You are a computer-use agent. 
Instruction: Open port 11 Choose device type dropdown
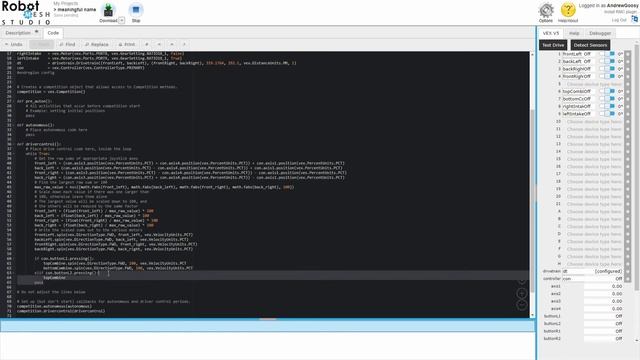pos(594,129)
